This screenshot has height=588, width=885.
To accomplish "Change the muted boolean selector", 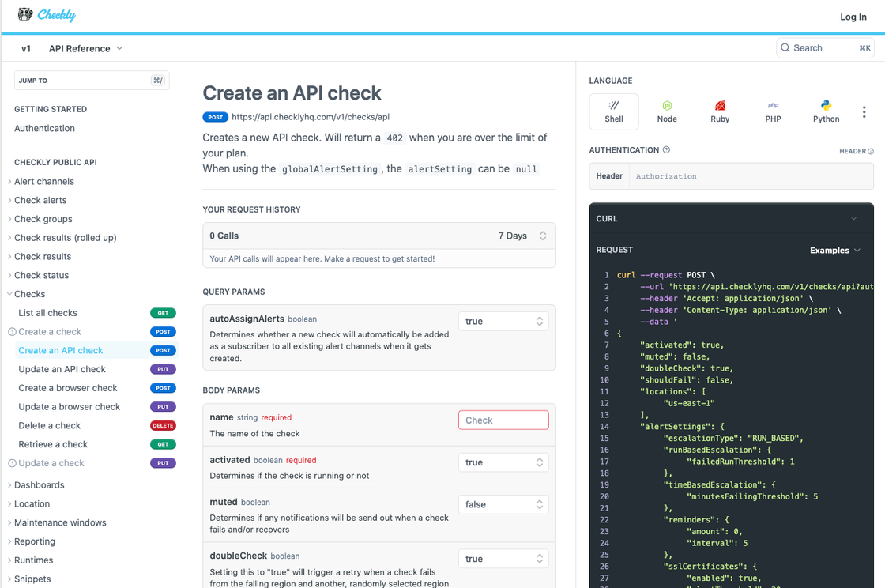I will (x=503, y=504).
